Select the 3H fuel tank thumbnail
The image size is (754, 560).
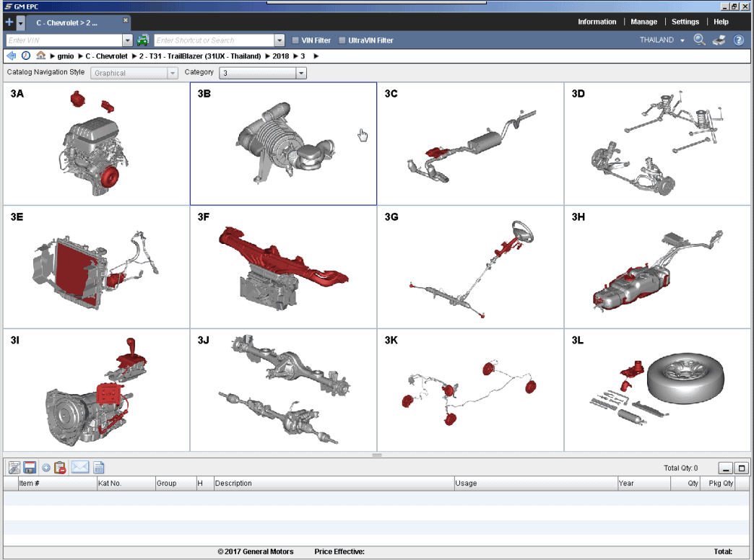[657, 267]
